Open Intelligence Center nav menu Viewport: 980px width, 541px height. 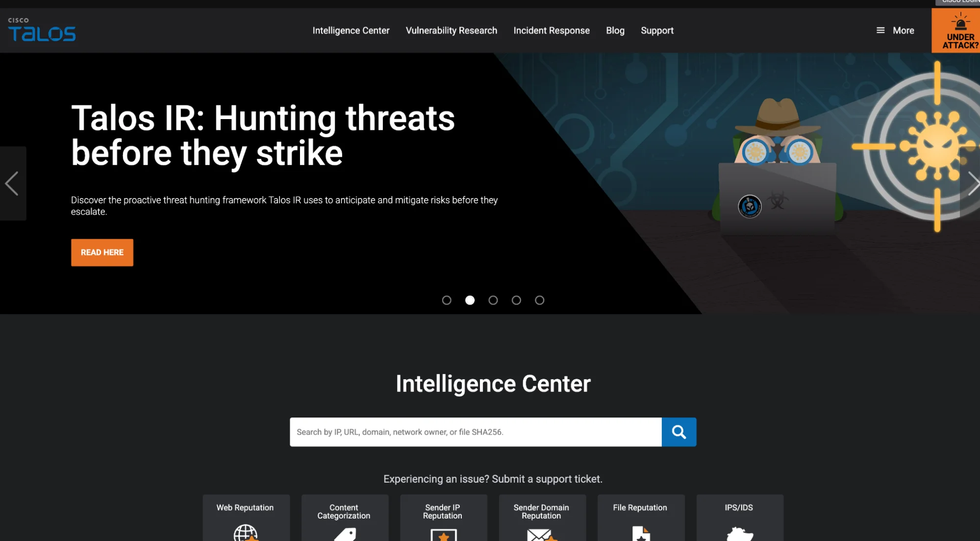(x=351, y=30)
